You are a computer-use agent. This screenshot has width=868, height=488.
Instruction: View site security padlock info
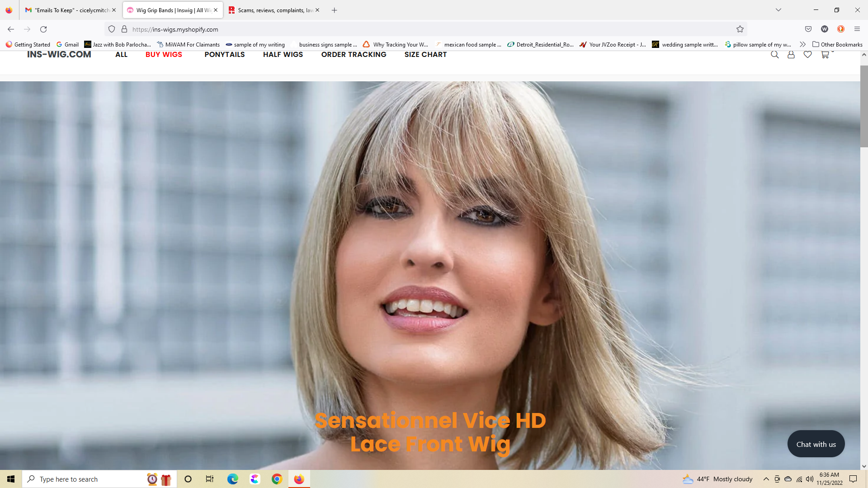[124, 29]
